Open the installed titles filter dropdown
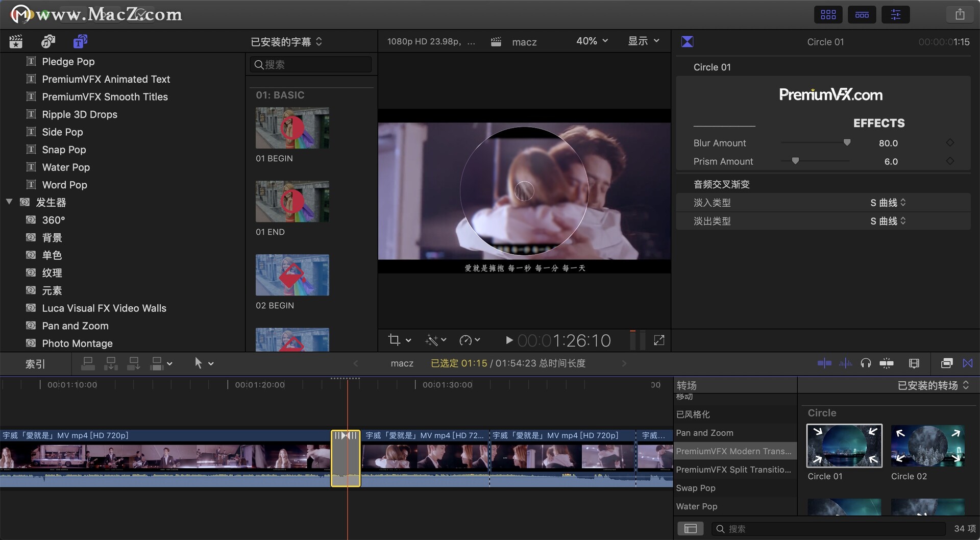 [286, 41]
